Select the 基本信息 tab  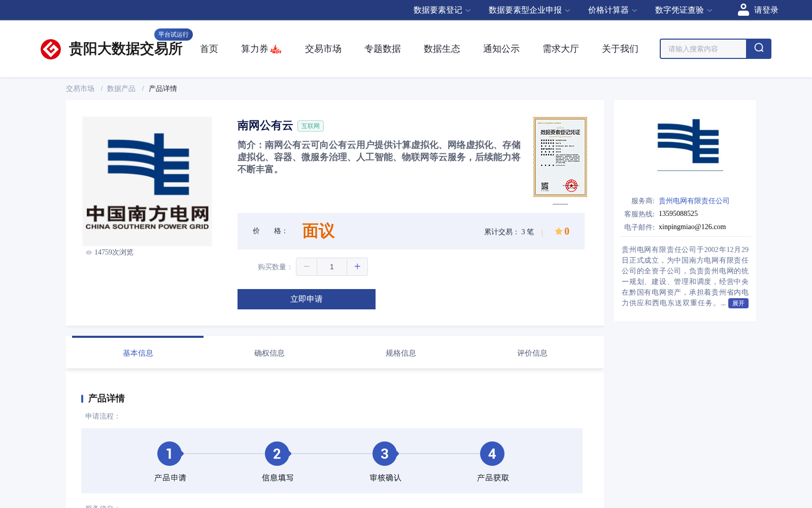tap(138, 353)
